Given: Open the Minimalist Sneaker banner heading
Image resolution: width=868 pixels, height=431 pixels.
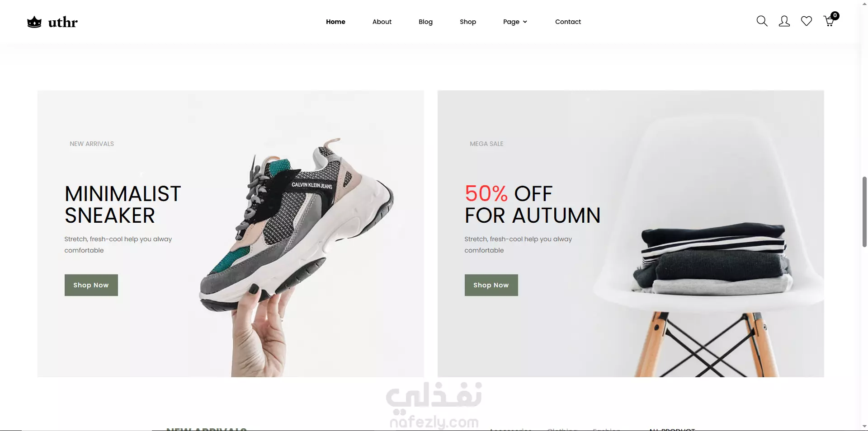Looking at the screenshot, I should (x=123, y=205).
